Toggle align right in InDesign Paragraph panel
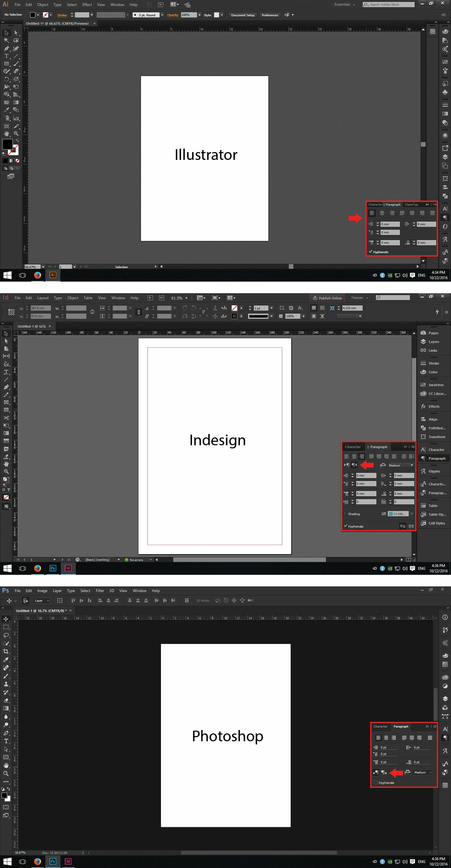This screenshot has width=451, height=868. (362, 456)
